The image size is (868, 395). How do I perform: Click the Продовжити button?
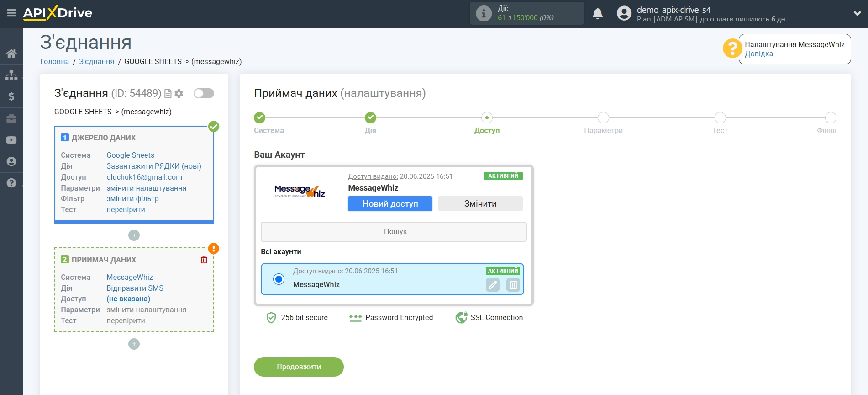299,367
